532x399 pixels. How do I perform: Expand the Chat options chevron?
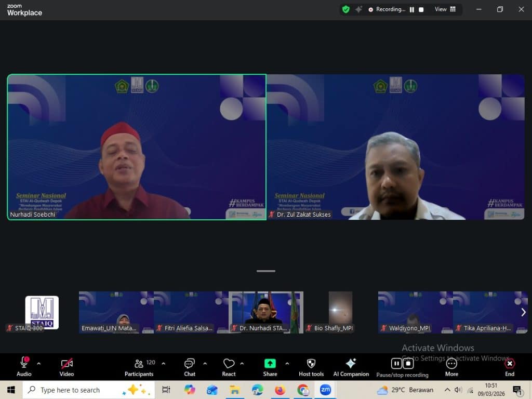pos(205,364)
